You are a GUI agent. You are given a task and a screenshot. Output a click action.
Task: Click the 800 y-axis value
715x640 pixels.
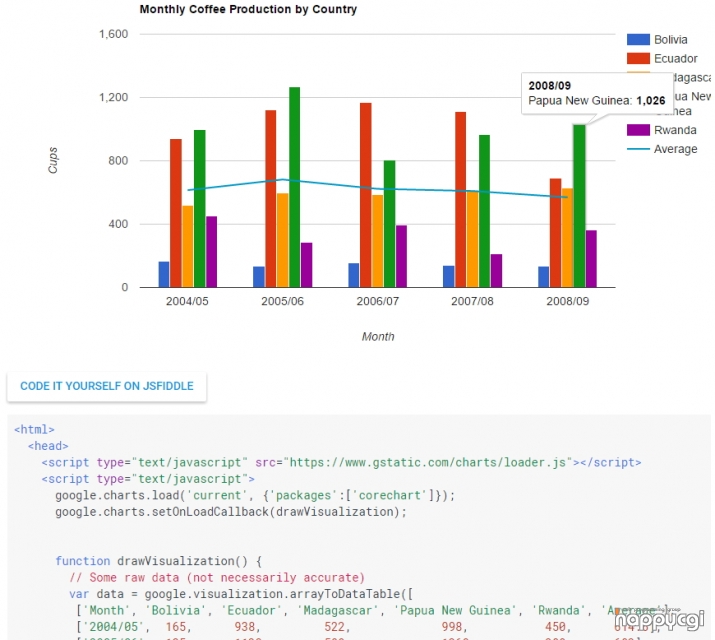point(118,160)
